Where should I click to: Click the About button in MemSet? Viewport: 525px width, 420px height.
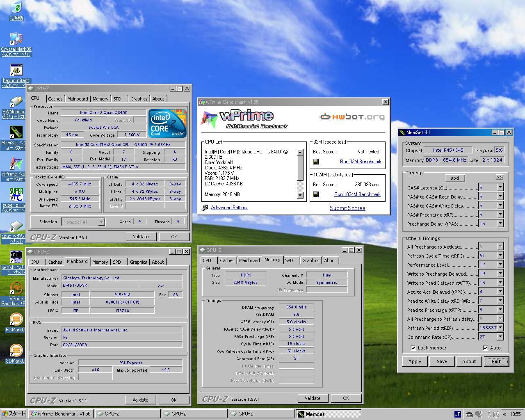[x=469, y=361]
